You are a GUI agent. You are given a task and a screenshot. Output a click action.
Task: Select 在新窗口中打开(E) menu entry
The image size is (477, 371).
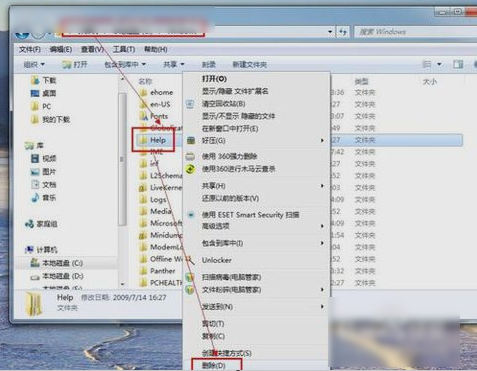tap(230, 129)
